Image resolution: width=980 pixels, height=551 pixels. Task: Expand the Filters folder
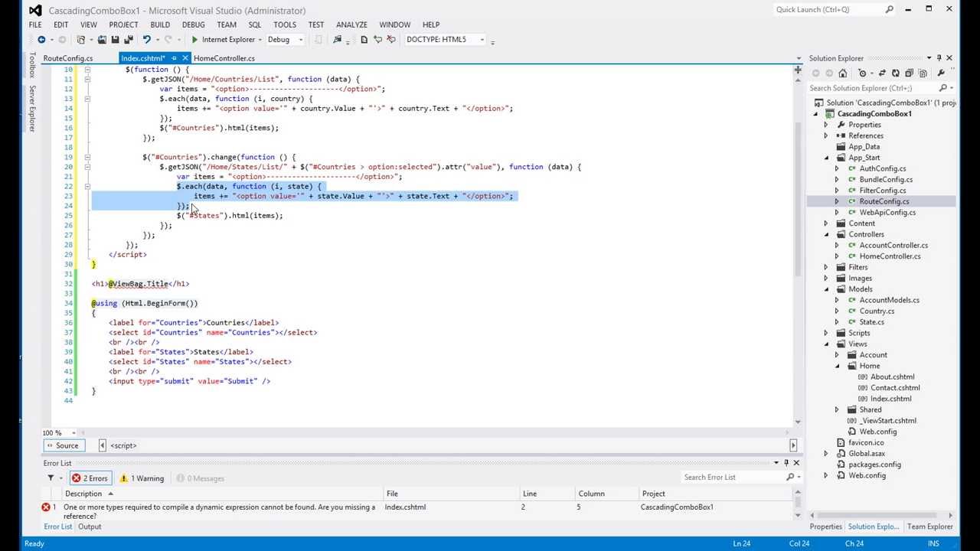826,267
